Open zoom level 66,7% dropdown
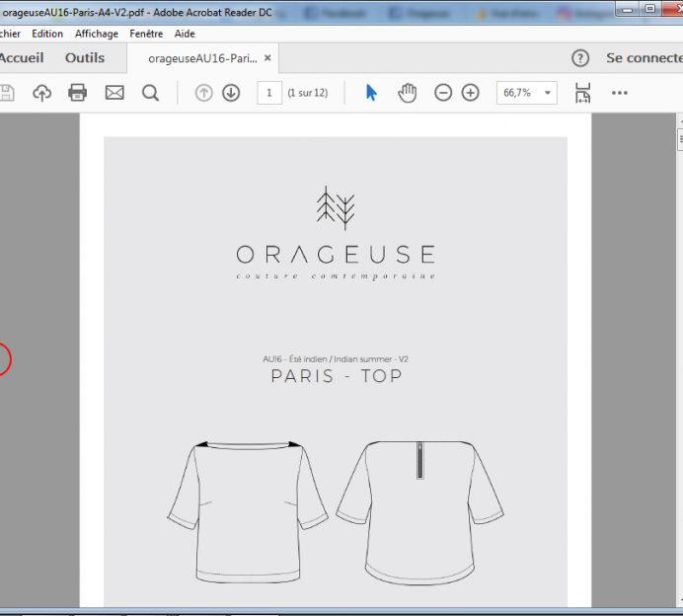 click(527, 93)
